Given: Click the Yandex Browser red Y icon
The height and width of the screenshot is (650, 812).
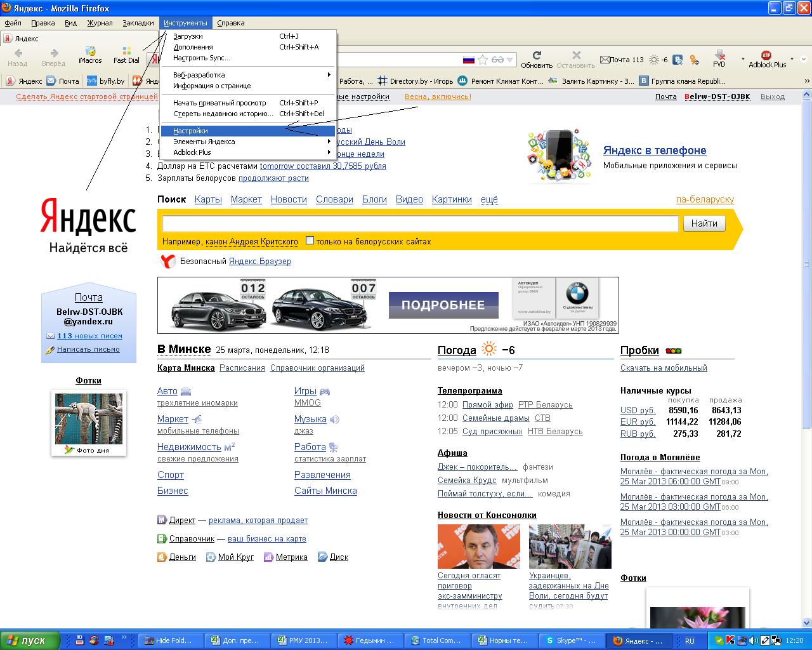Looking at the screenshot, I should (x=167, y=262).
